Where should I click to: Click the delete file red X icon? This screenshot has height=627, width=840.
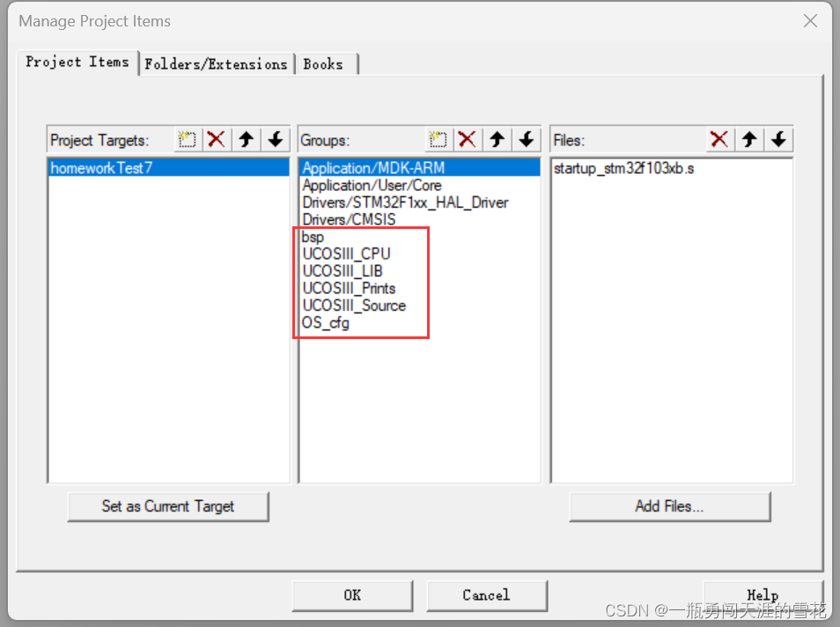[x=718, y=139]
